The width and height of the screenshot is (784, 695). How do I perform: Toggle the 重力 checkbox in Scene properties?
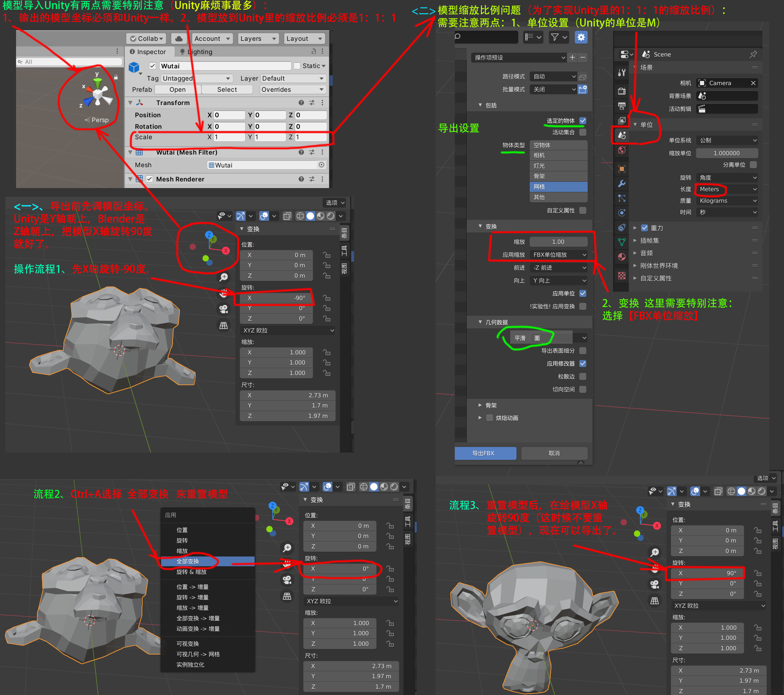(x=644, y=228)
